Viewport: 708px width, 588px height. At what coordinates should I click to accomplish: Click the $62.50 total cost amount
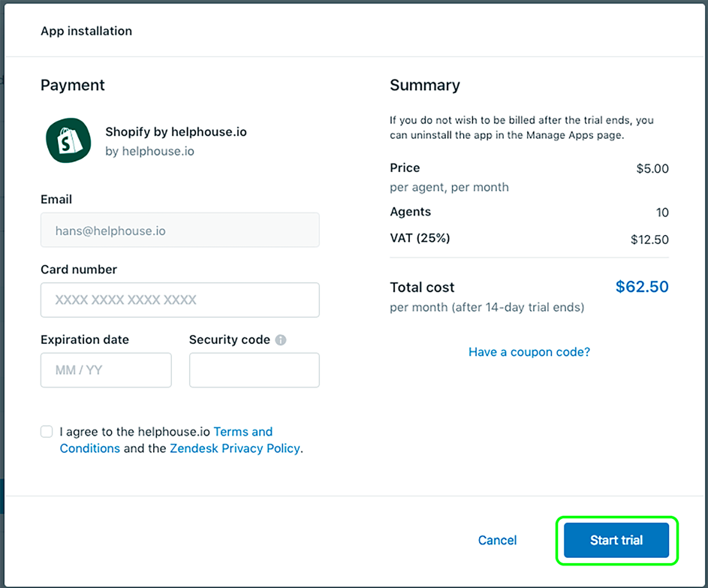click(x=642, y=287)
